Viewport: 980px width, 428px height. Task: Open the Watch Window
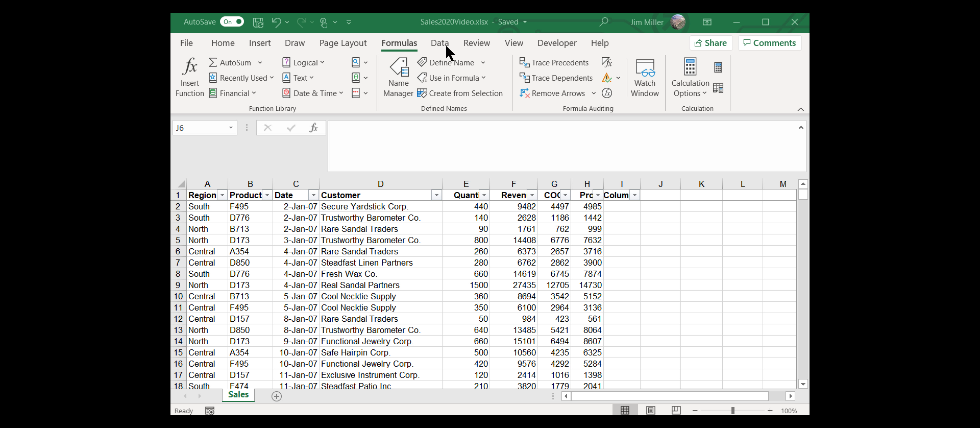[x=645, y=77]
